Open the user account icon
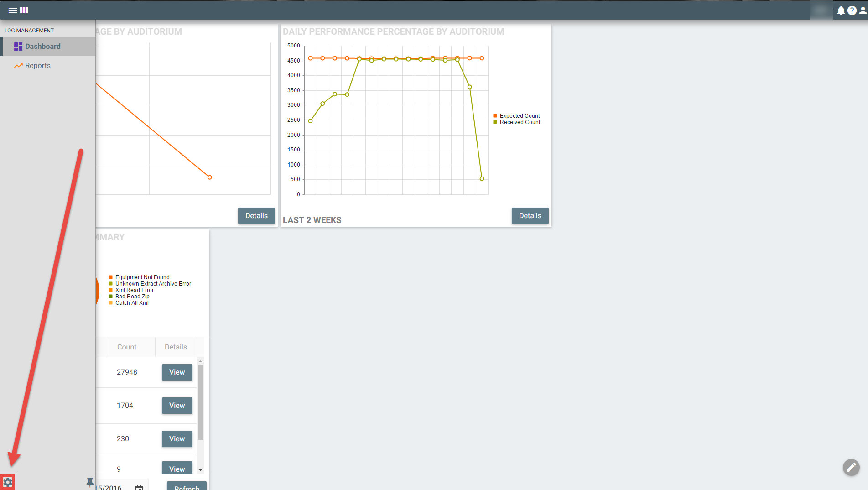Image resolution: width=868 pixels, height=490 pixels. [x=863, y=10]
